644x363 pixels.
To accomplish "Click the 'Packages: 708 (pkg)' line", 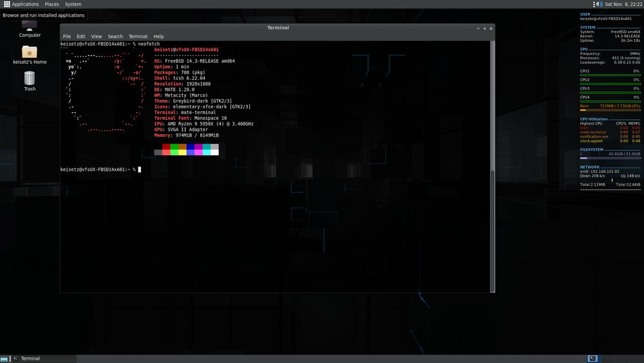I will point(180,72).
